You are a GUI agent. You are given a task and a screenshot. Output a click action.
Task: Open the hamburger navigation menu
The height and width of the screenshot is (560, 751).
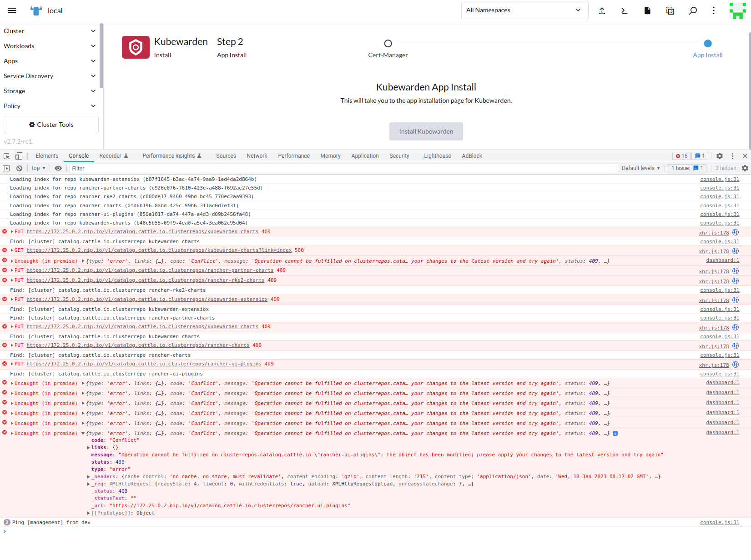pyautogui.click(x=11, y=10)
